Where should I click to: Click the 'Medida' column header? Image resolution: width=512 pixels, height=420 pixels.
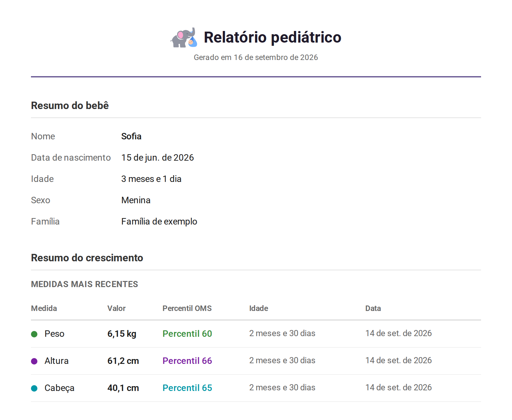[44, 308]
